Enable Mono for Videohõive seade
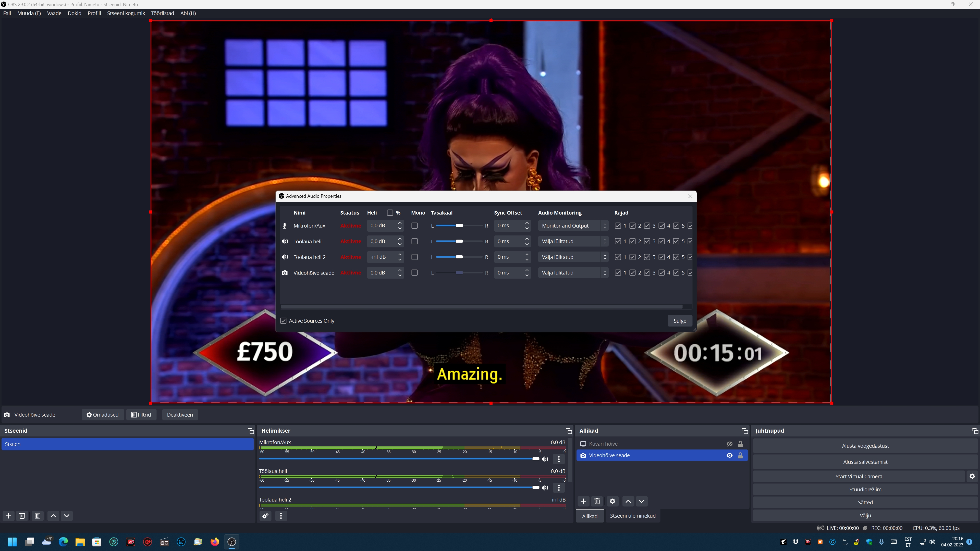Screen dimensions: 980x551 (x=415, y=273)
